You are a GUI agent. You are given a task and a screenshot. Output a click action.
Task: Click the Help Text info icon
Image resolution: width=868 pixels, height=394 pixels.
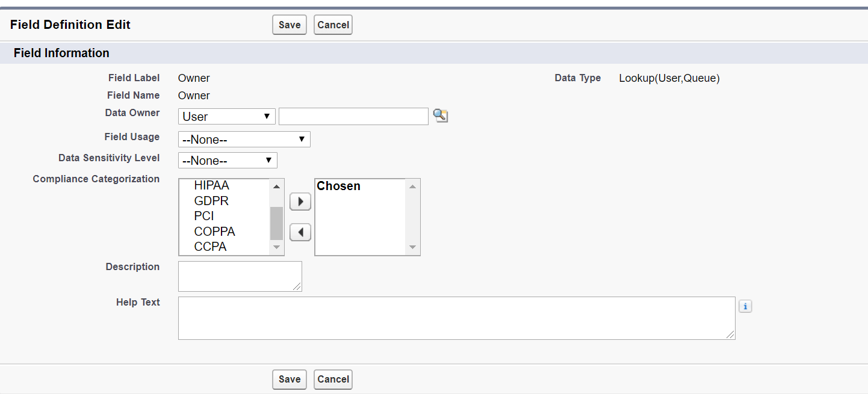point(745,306)
